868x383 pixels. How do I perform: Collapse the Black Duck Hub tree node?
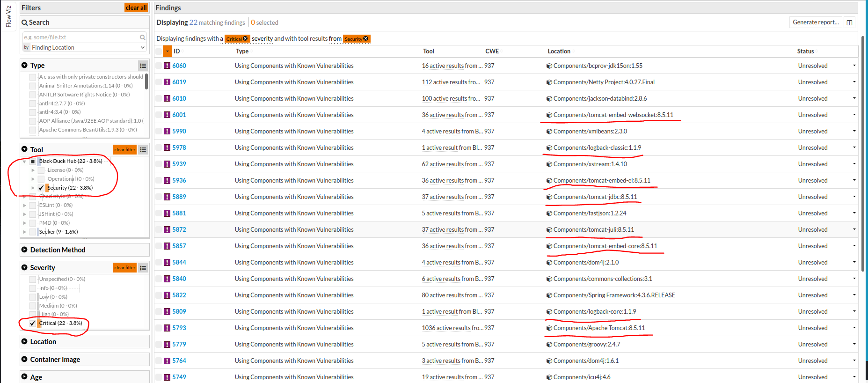(24, 162)
